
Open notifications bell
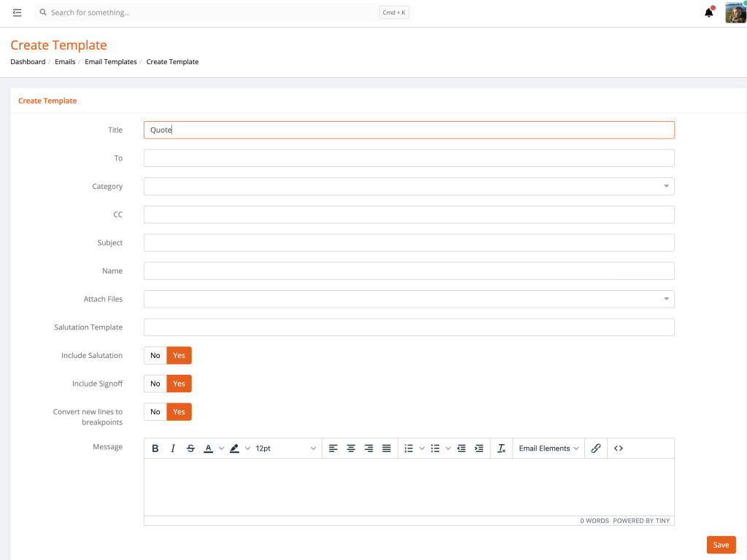pyautogui.click(x=708, y=12)
